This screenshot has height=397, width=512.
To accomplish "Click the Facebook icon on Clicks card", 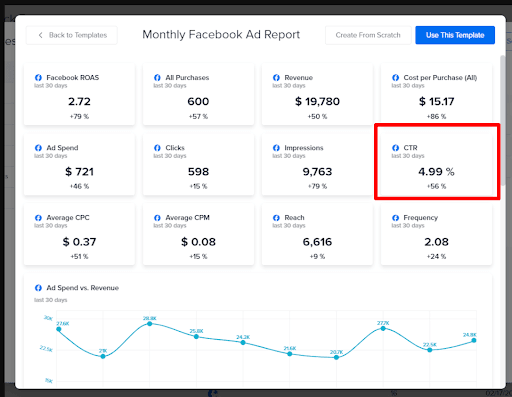I will (157, 148).
